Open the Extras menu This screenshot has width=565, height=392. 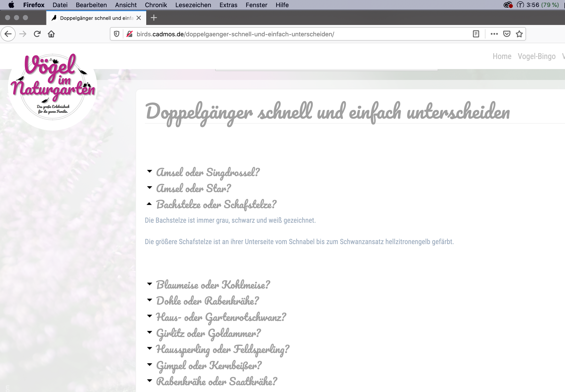click(x=228, y=5)
